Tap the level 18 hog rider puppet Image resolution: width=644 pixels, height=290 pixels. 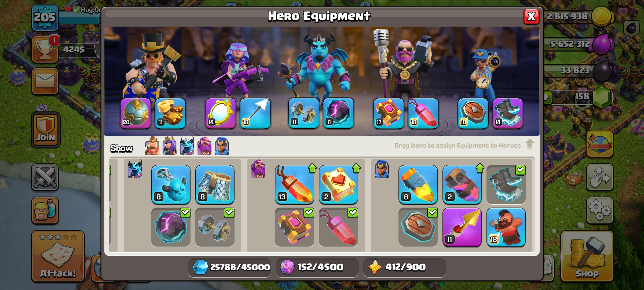point(506,227)
